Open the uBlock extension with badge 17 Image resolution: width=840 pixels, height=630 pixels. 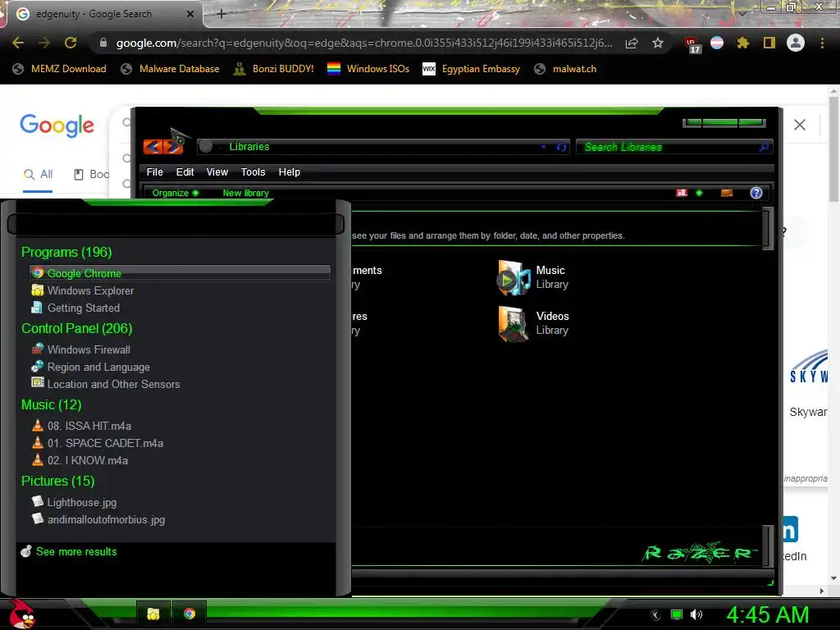tap(692, 44)
